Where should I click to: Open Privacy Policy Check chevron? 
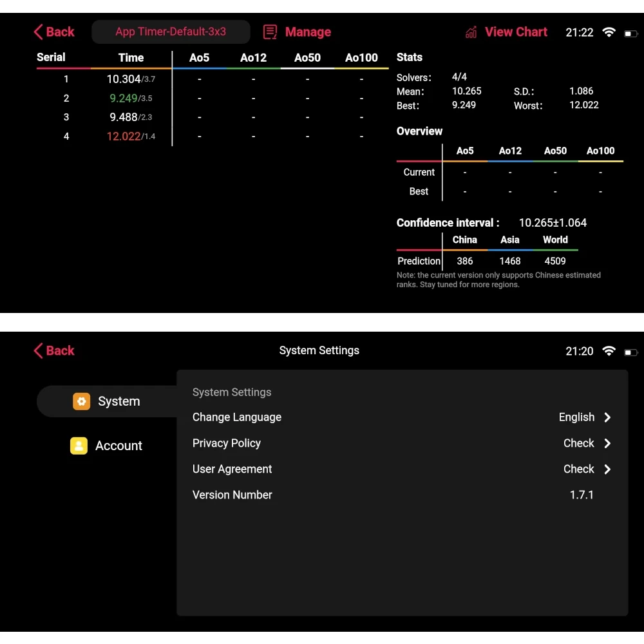point(607,443)
